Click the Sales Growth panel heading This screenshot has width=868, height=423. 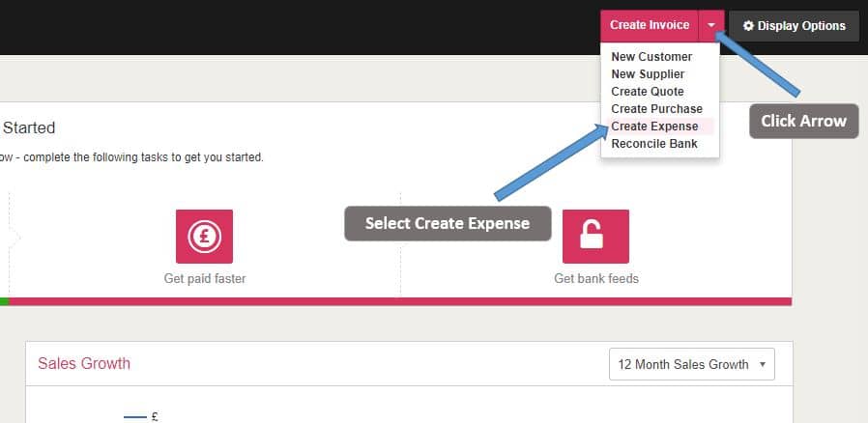84,363
